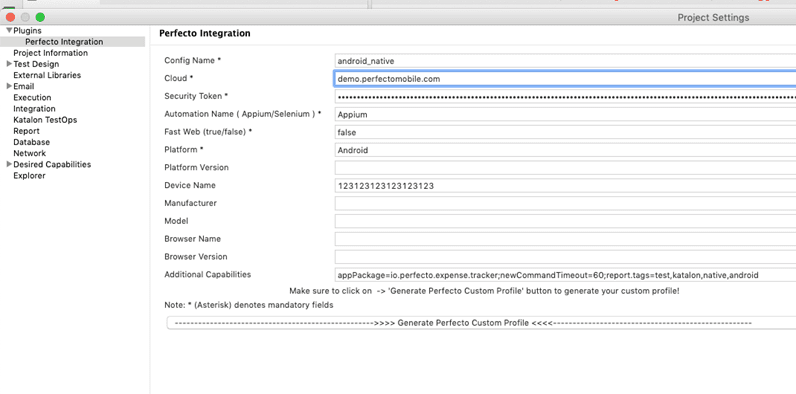The height and width of the screenshot is (394, 796).
Task: Click the empty Manufacturer field
Action: [x=565, y=204]
